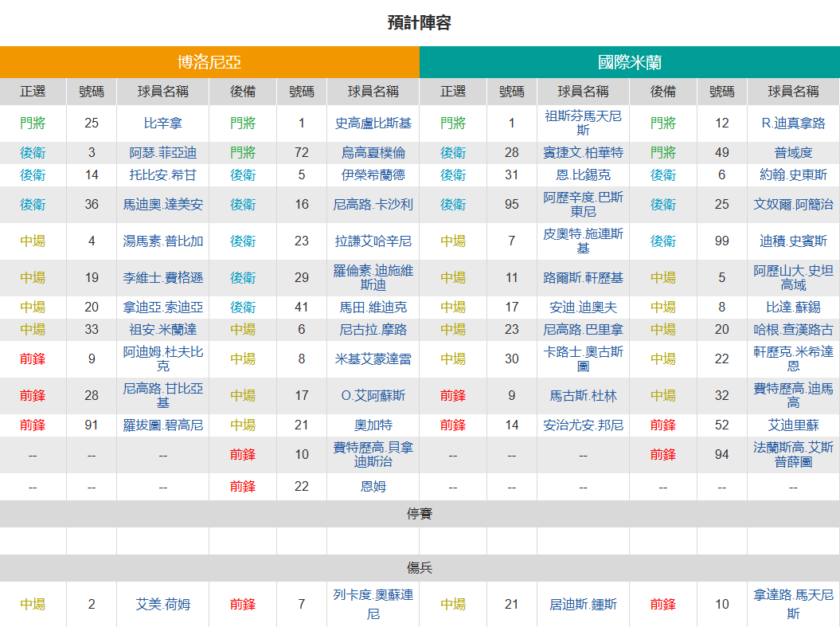Open player 馬古斯.杜林
This screenshot has width=840, height=627.
(x=583, y=396)
